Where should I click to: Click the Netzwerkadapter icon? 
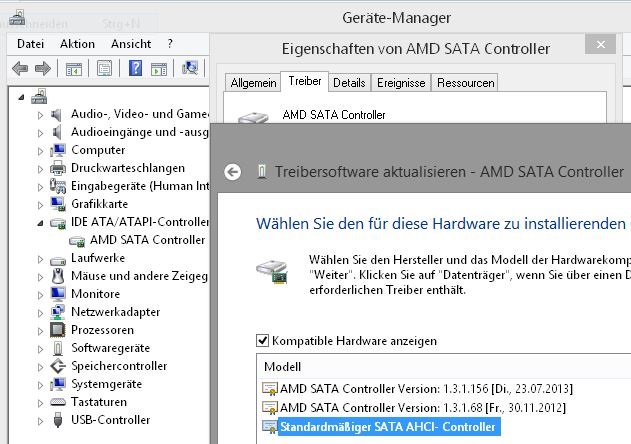(x=58, y=312)
